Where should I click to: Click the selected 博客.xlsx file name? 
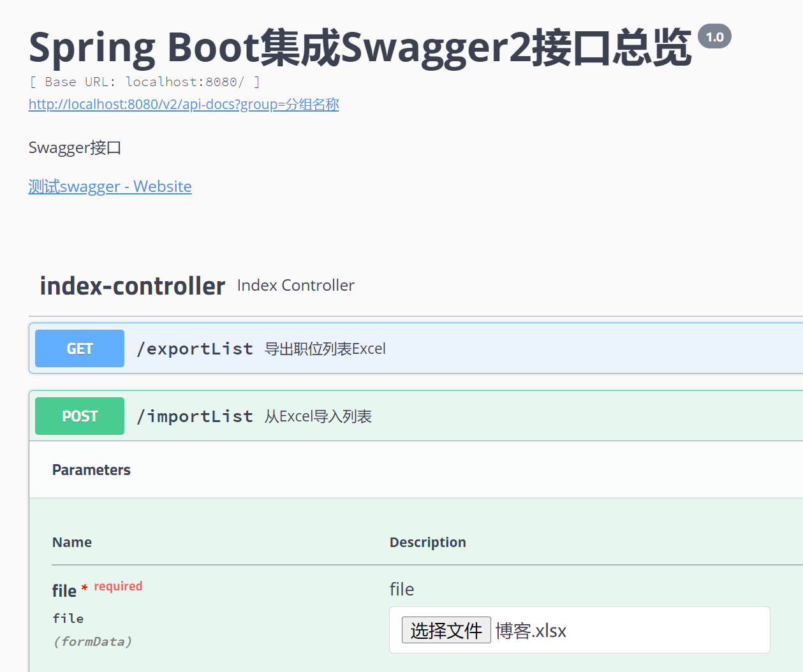click(x=531, y=631)
